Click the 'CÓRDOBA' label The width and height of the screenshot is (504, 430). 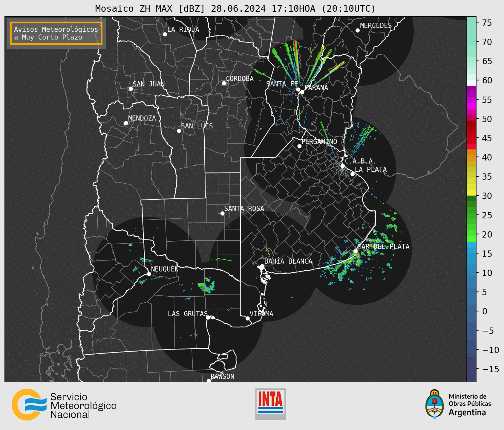(x=240, y=78)
